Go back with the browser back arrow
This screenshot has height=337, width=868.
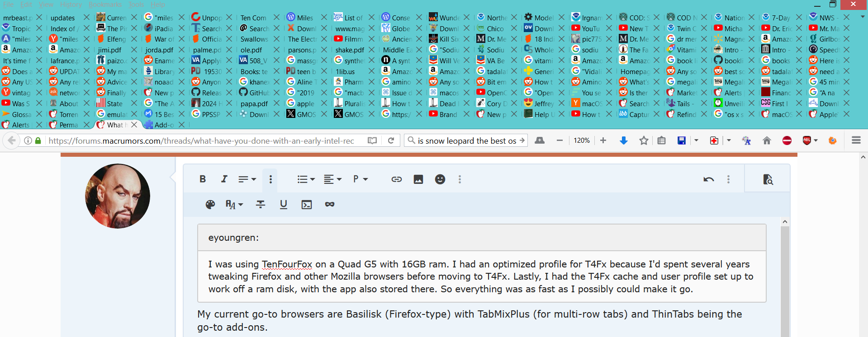tap(12, 140)
